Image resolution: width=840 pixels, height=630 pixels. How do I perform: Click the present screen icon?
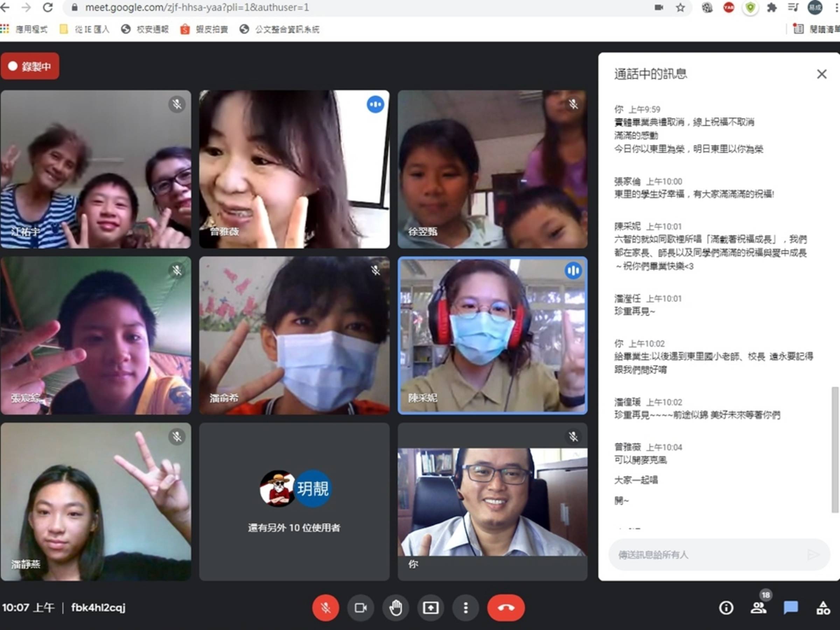point(430,608)
